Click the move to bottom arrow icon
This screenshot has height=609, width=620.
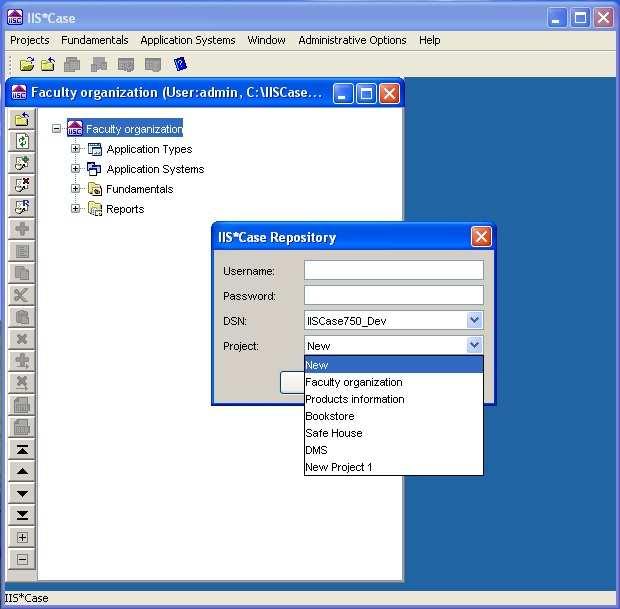(x=22, y=515)
